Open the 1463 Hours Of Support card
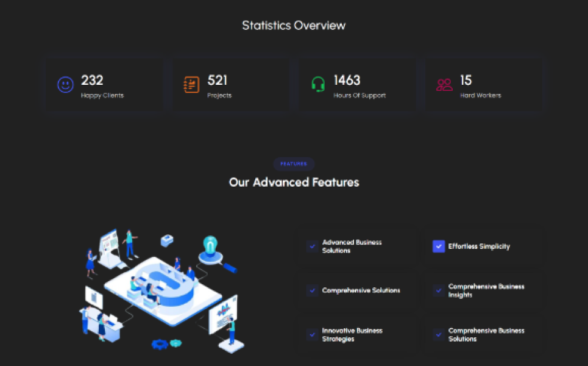Screen dimensions: 588x366 point(358,85)
